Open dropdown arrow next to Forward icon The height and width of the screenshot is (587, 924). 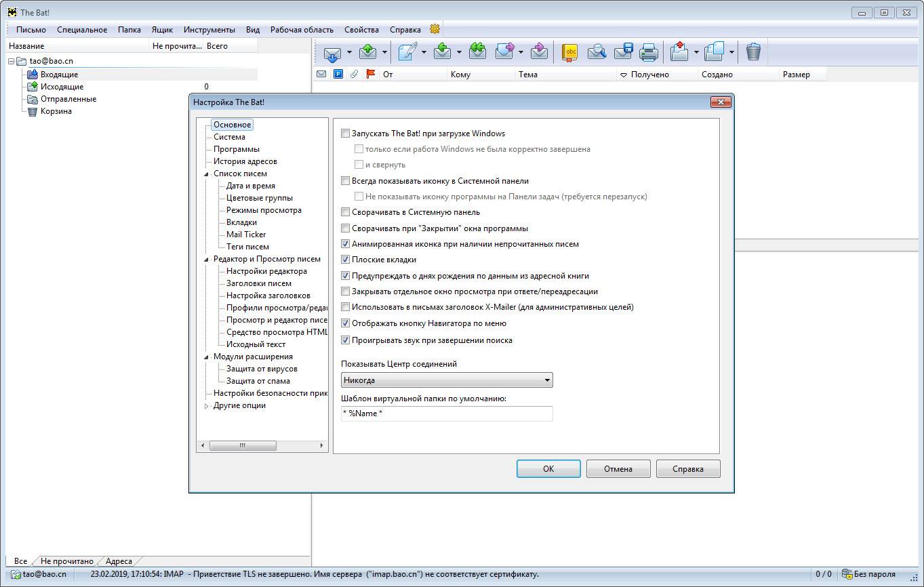click(x=521, y=52)
